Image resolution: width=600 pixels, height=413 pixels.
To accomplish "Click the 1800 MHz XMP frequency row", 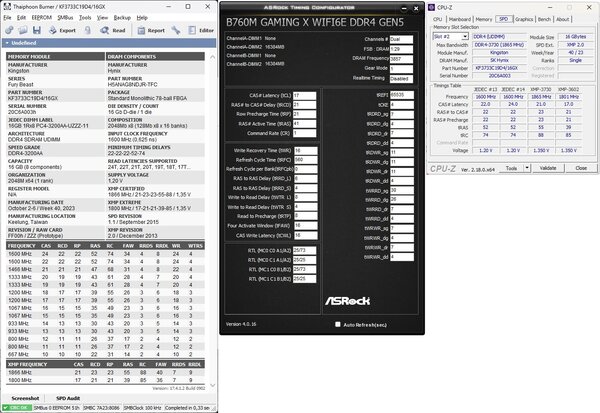I will click(106, 380).
